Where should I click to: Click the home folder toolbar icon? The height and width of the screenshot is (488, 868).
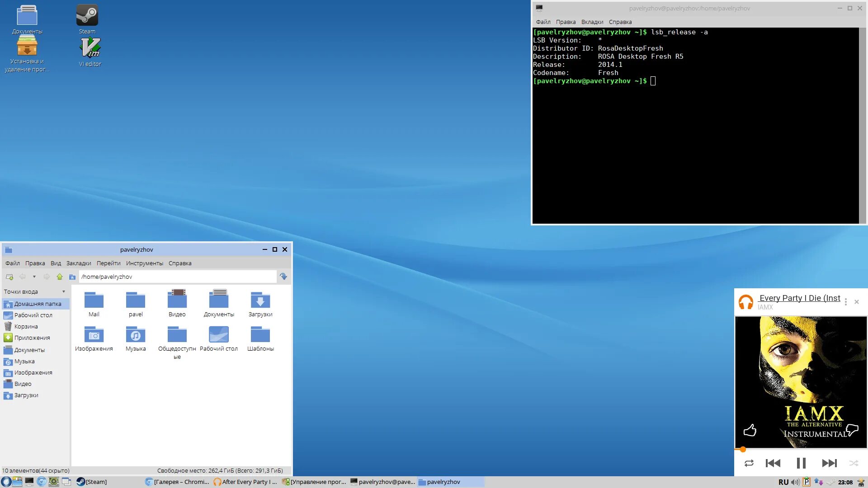click(x=72, y=277)
